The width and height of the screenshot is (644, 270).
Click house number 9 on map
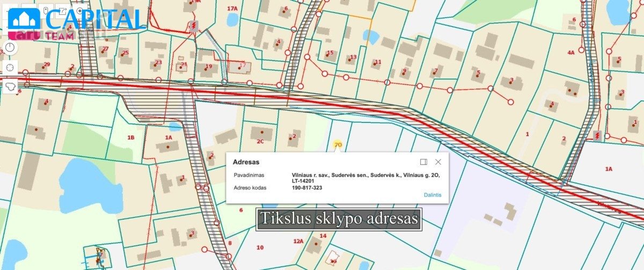(x=405, y=70)
